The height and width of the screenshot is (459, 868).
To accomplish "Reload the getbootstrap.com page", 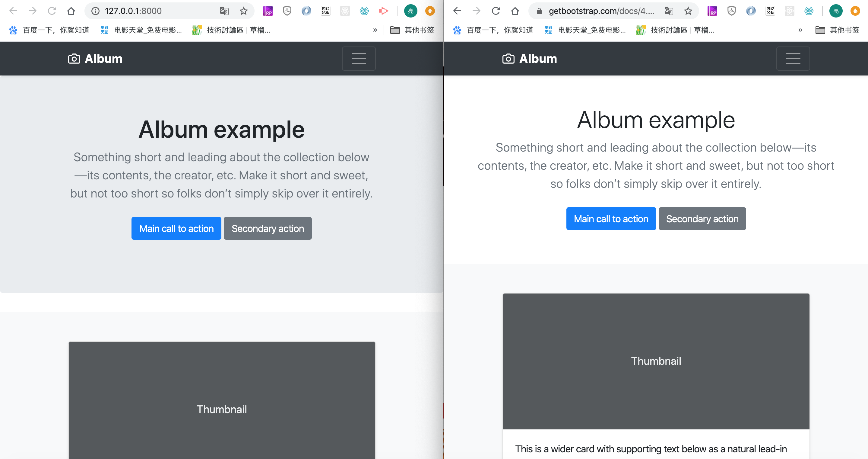I will tap(496, 11).
